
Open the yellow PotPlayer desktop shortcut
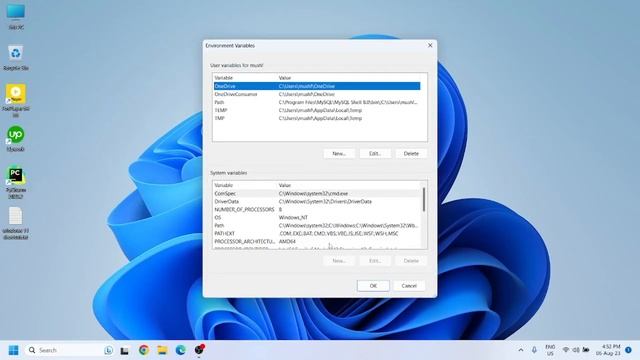pos(16,100)
